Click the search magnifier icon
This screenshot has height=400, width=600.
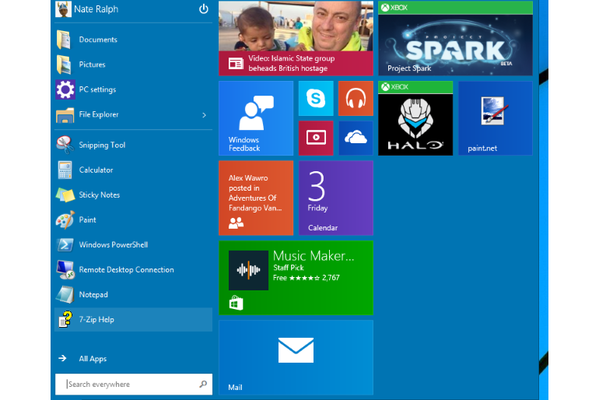point(203,384)
